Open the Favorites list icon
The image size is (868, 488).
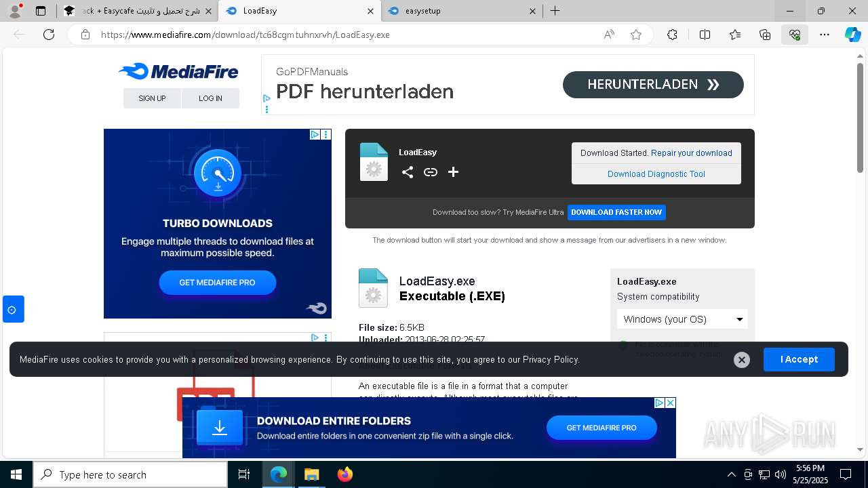coord(735,35)
